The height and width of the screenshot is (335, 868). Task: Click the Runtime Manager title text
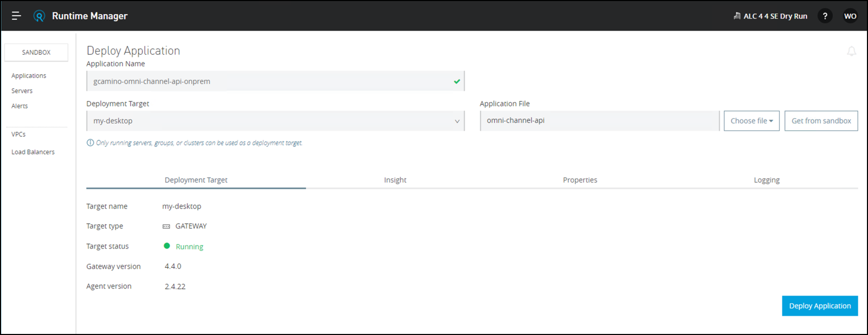coord(90,16)
